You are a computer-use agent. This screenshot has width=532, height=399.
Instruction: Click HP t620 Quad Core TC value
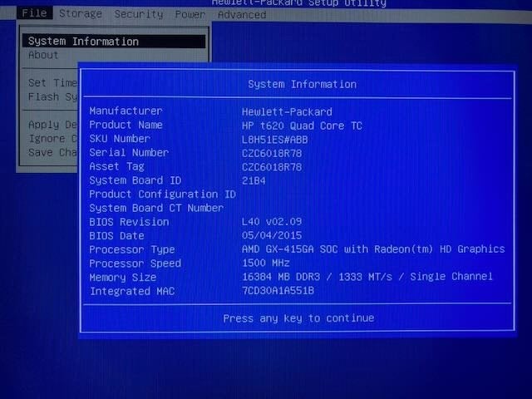(x=302, y=126)
